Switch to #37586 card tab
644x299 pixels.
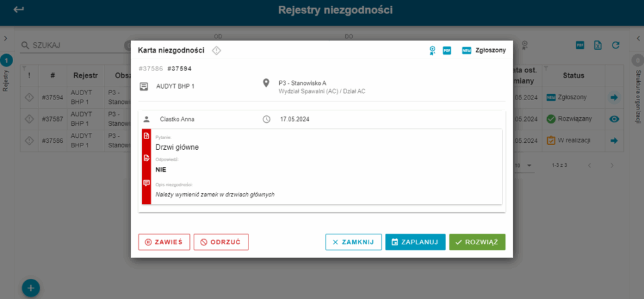coord(151,69)
